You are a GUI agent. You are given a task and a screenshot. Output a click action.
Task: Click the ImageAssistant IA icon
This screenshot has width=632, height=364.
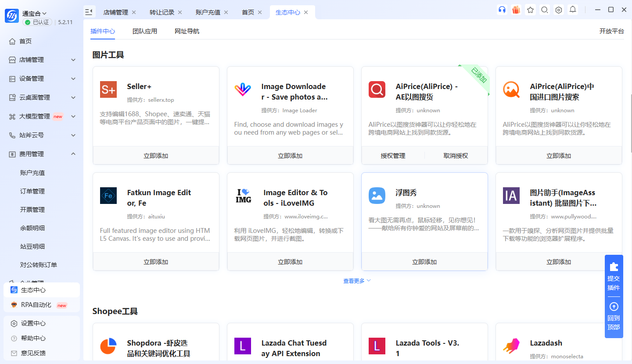click(511, 196)
